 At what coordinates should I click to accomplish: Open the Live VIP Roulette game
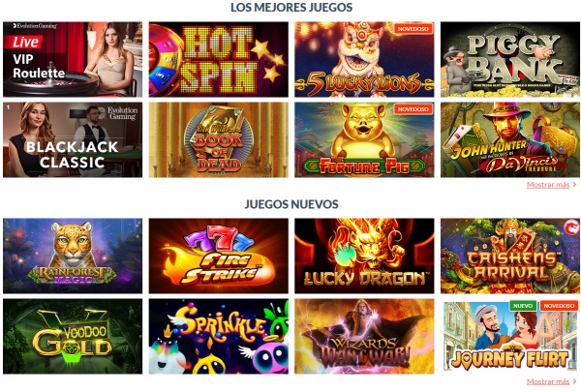coord(73,59)
